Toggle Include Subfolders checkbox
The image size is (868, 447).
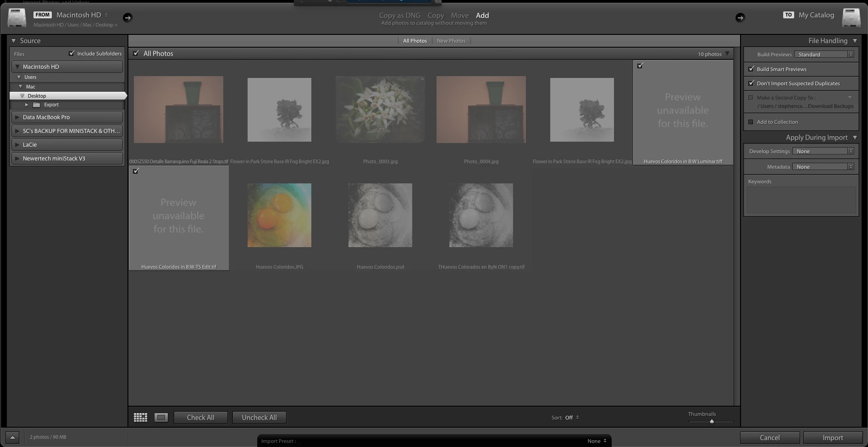click(72, 54)
